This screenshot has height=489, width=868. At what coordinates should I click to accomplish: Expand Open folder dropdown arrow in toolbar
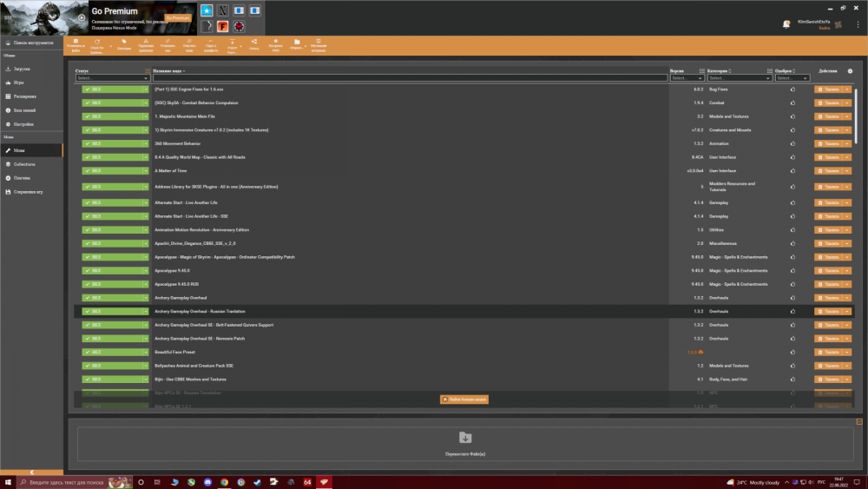click(306, 47)
